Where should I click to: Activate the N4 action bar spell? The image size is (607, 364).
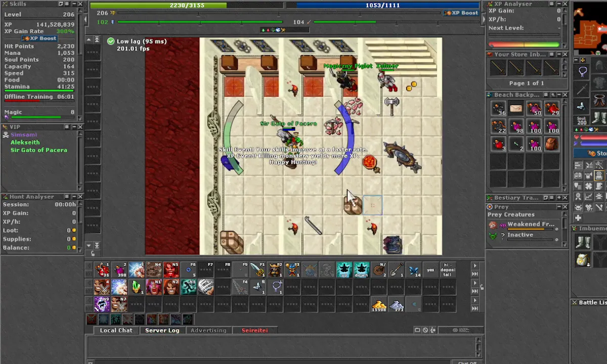pos(154,269)
